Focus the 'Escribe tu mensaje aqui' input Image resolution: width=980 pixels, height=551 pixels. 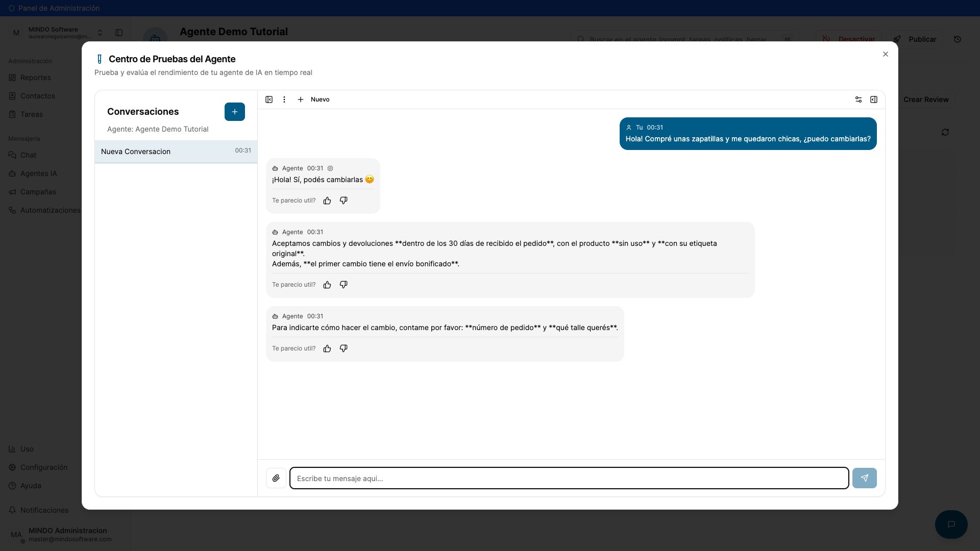click(x=569, y=478)
